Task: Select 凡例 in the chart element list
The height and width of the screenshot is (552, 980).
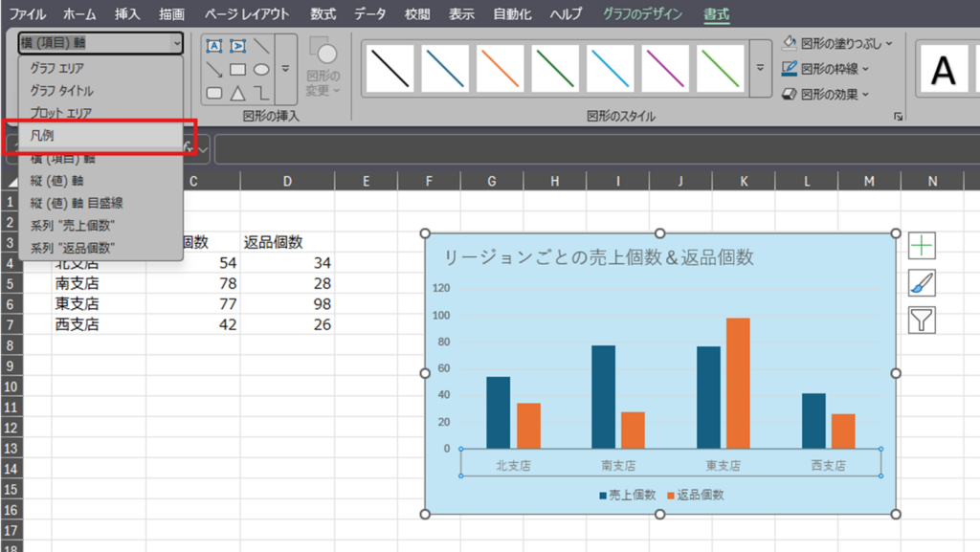Action: [x=43, y=136]
